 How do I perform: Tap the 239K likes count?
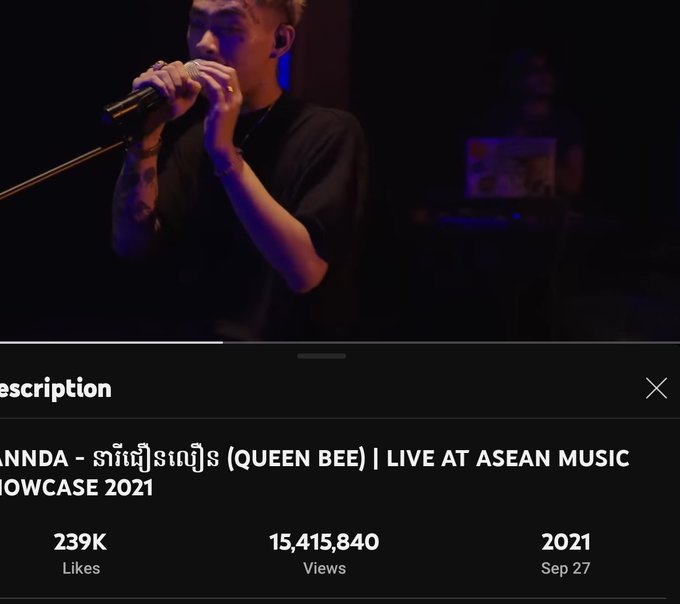80,542
